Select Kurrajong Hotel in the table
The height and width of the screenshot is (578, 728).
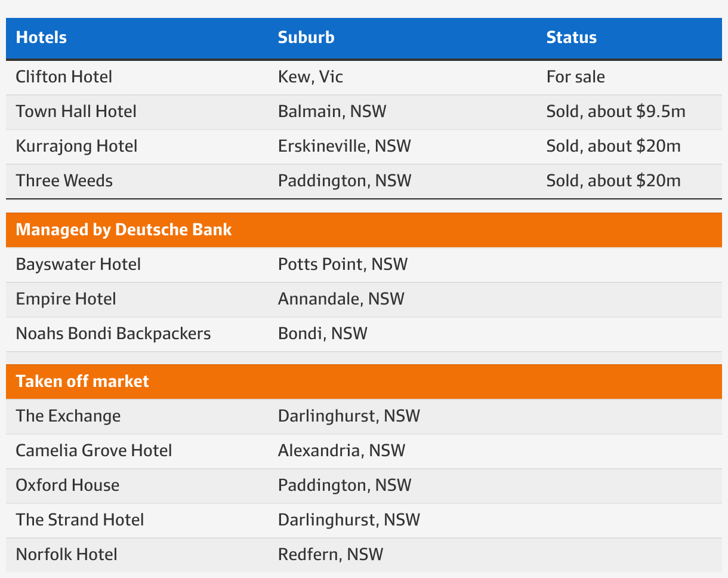pos(76,146)
